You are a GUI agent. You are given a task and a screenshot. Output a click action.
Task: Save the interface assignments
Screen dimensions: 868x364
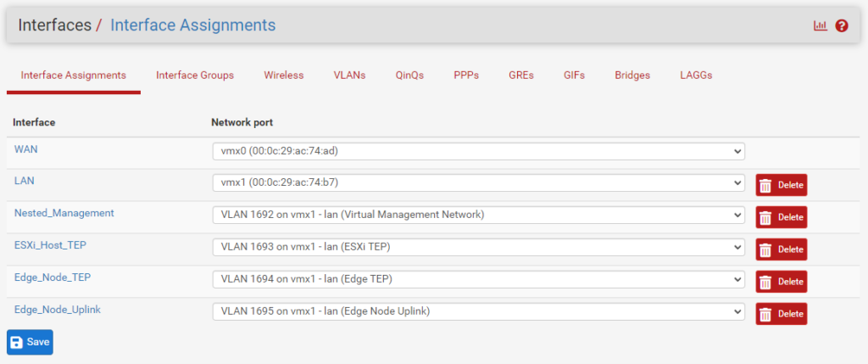[x=30, y=342]
